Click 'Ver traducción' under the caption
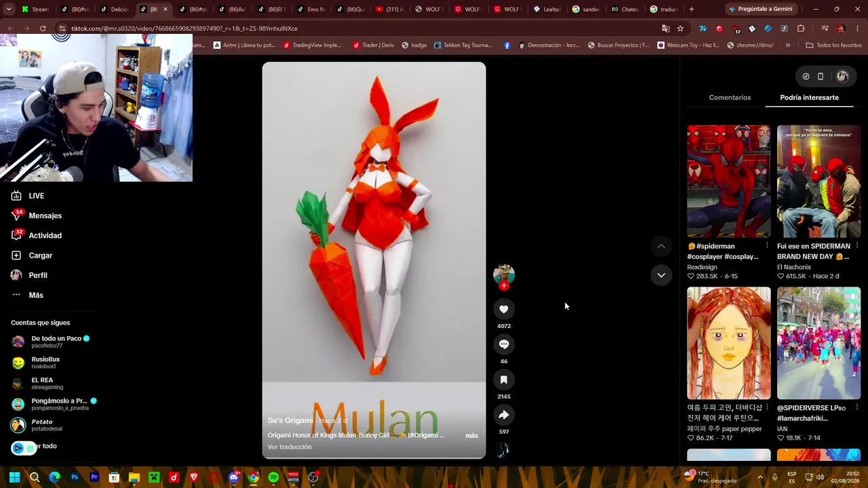This screenshot has width=868, height=488. pyautogui.click(x=290, y=447)
